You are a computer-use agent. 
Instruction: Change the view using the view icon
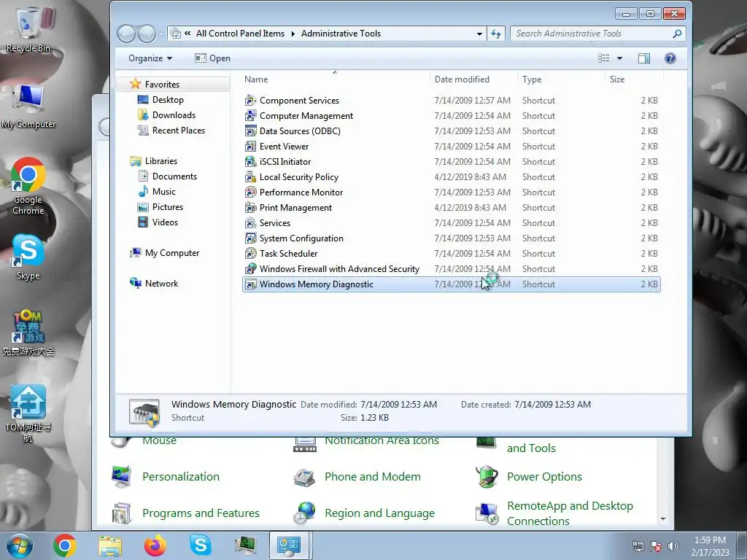point(604,58)
